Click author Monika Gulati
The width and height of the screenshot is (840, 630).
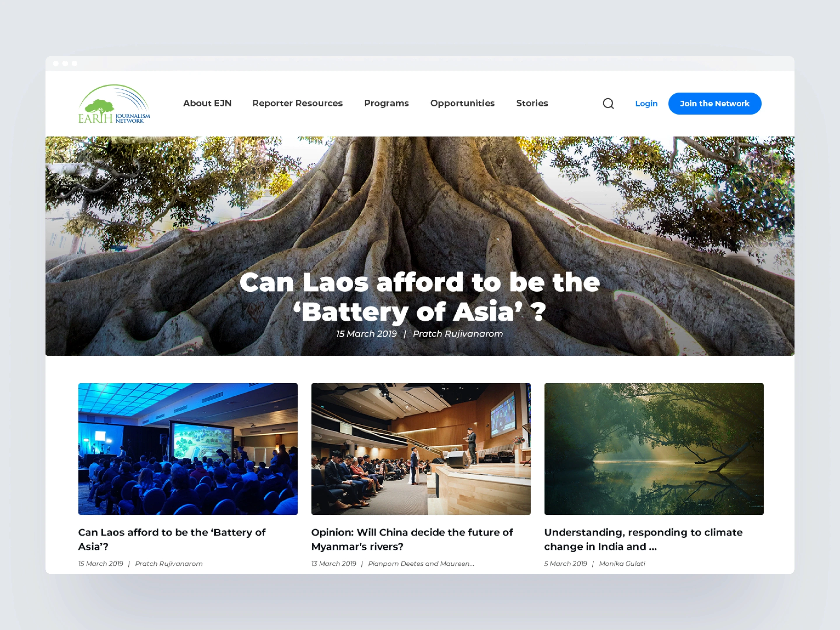click(622, 563)
